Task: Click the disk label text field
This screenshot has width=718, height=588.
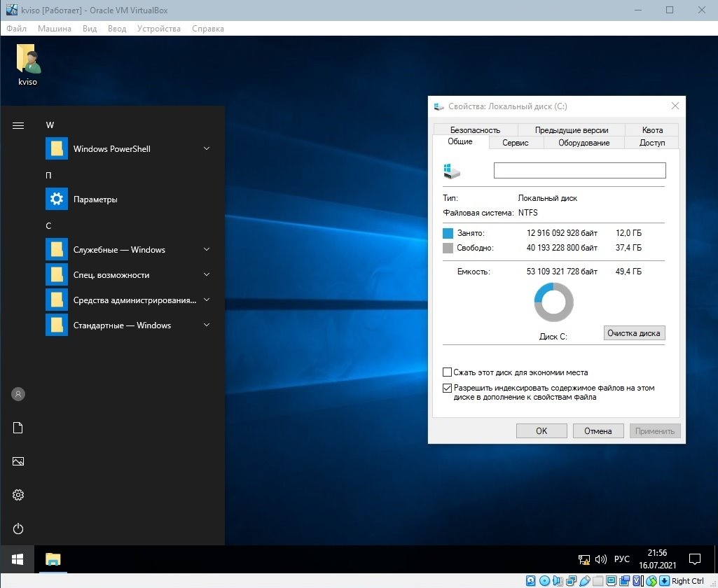Action: [x=579, y=170]
